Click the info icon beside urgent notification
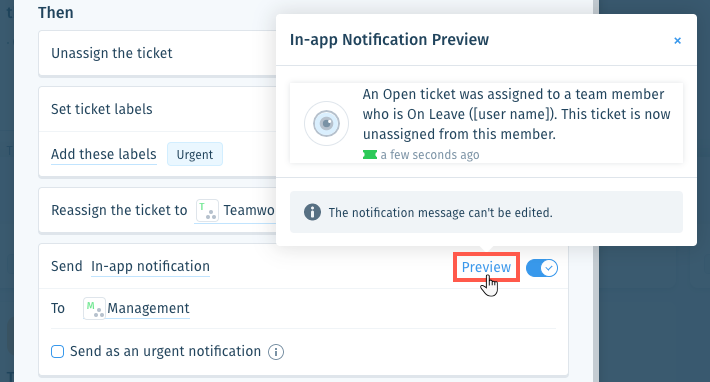The height and width of the screenshot is (382, 710). [x=276, y=352]
